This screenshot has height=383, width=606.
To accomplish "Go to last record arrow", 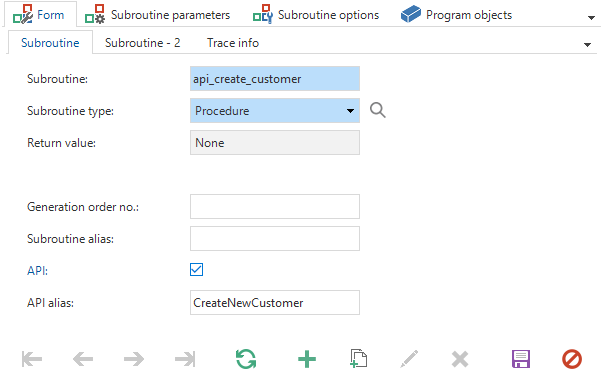I will point(185,359).
